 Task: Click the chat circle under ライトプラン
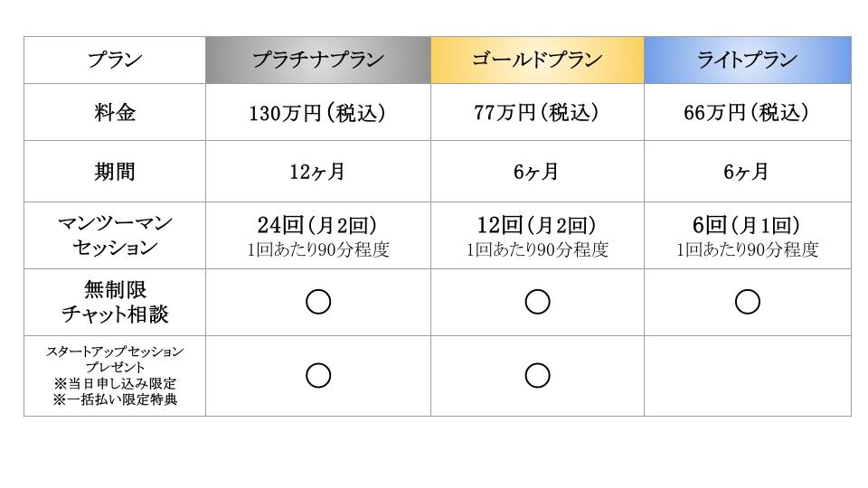point(748,302)
